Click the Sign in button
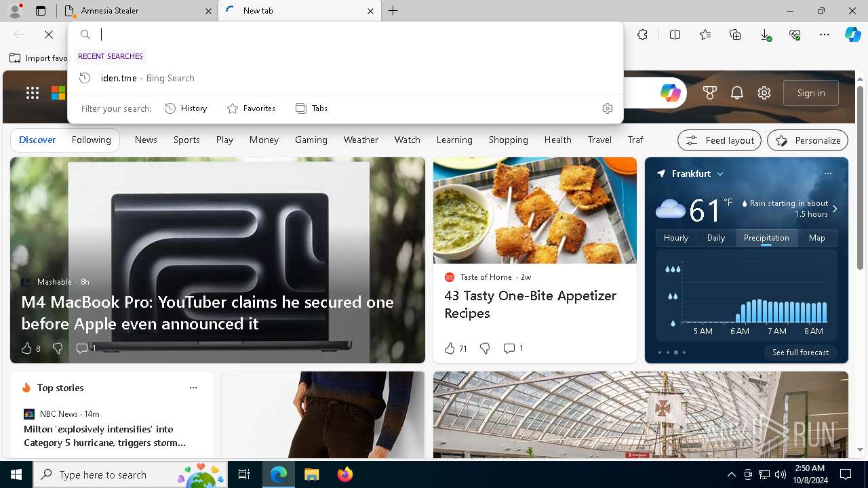The width and height of the screenshot is (868, 488). click(x=811, y=93)
